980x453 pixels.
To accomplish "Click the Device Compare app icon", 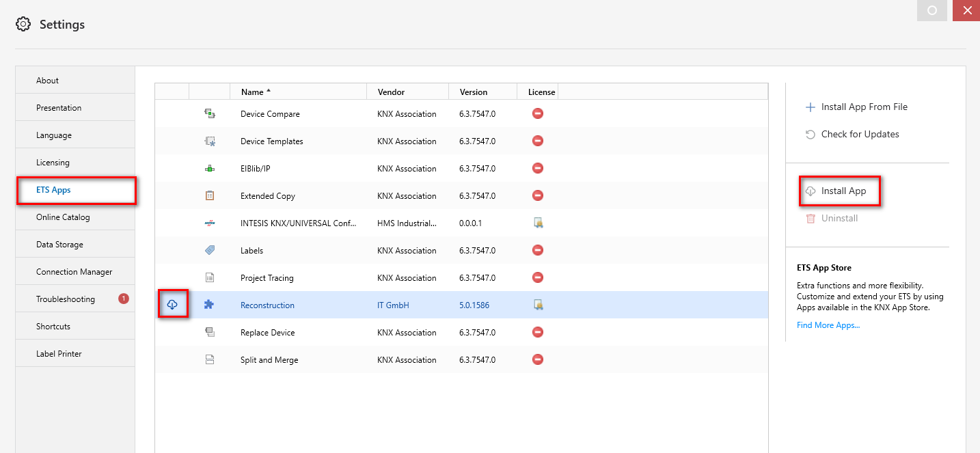I will pos(210,113).
